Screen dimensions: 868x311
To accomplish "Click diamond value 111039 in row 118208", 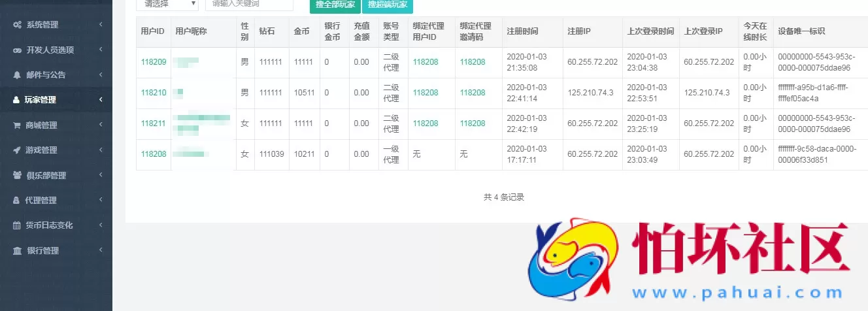I will [271, 154].
